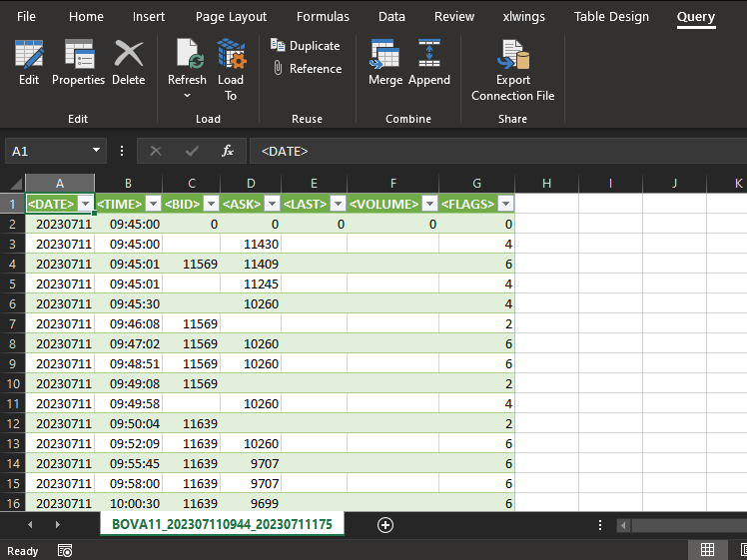Add a new sheet with plus button
The image size is (747, 560).
(x=385, y=524)
